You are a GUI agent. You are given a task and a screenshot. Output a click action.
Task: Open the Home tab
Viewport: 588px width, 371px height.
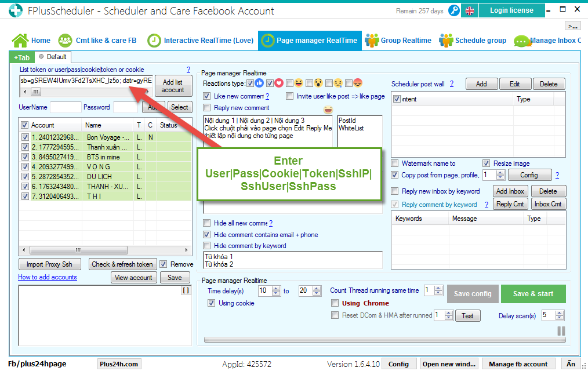31,41
